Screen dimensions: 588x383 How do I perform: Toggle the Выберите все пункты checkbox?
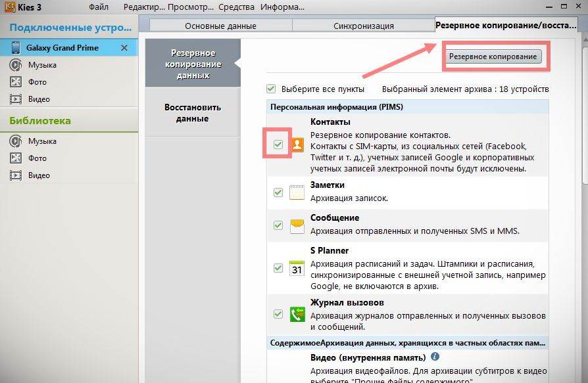pos(271,89)
